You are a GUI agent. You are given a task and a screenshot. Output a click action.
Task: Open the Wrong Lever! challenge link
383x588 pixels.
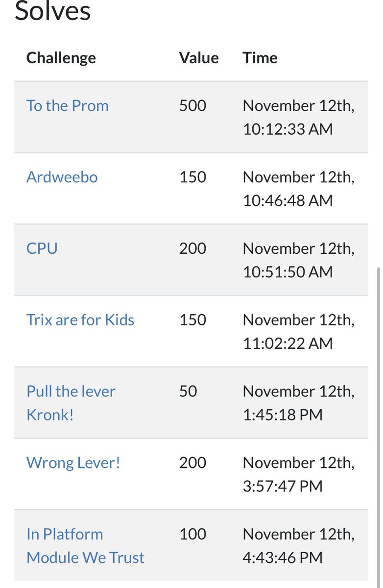coord(73,463)
